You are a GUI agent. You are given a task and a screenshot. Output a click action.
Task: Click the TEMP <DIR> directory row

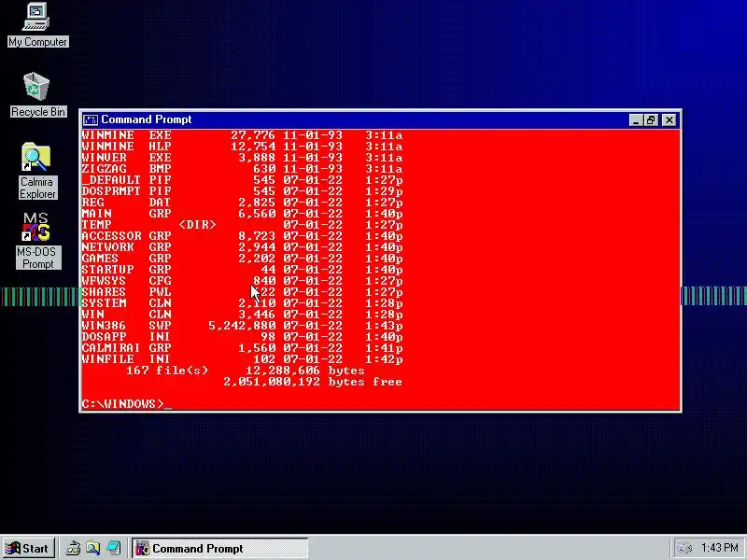(242, 225)
